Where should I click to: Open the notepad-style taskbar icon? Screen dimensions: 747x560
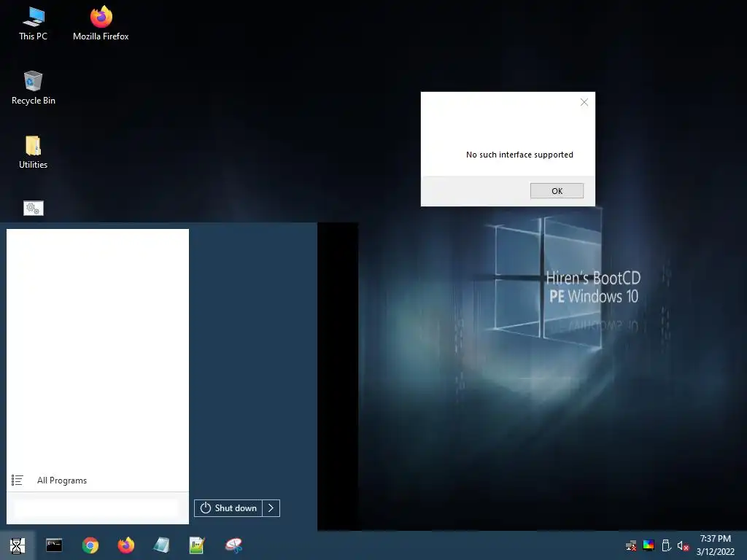point(161,545)
